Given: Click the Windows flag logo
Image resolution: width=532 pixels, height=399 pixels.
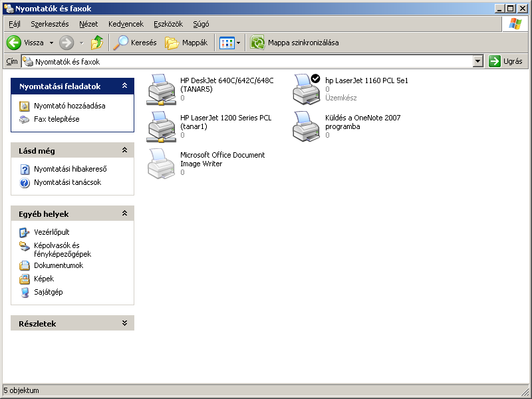Looking at the screenshot, I should point(515,24).
